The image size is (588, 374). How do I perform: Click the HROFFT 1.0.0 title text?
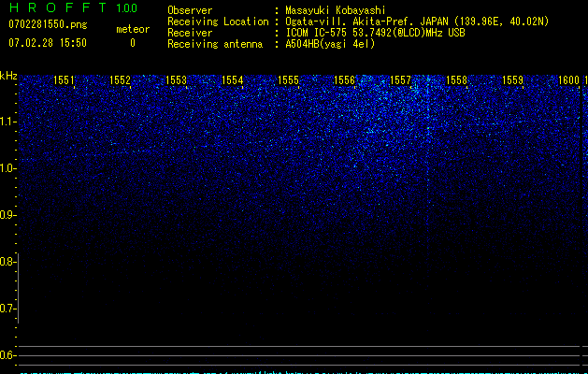point(73,7)
